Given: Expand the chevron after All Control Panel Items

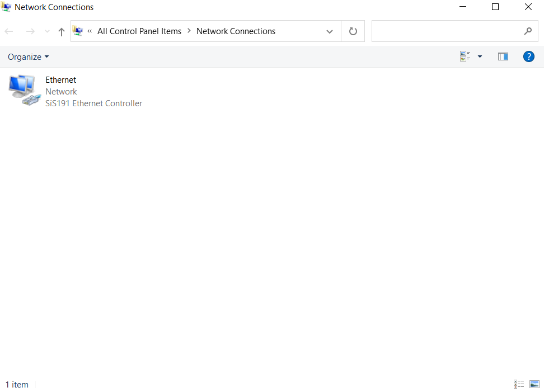Looking at the screenshot, I should tap(189, 31).
